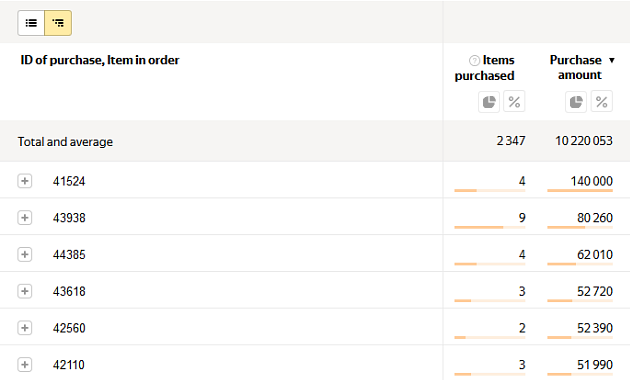Switch to tree view mode
The image size is (630, 380).
(58, 23)
